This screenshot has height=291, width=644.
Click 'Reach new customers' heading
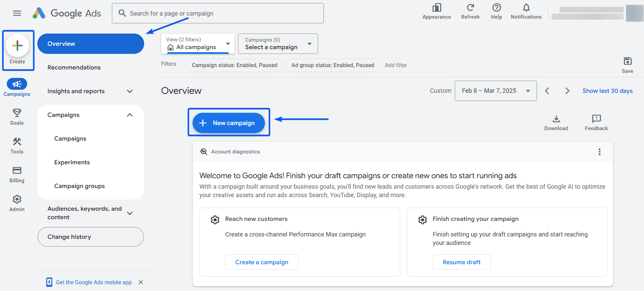coord(256,219)
